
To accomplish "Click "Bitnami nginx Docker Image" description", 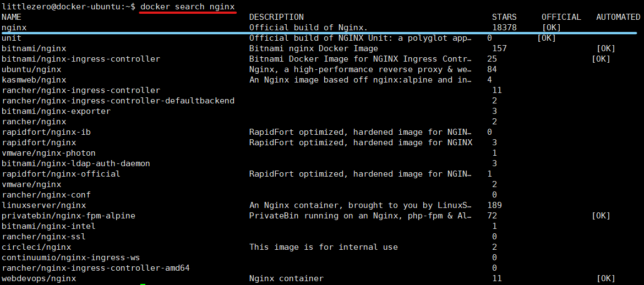I will coord(313,48).
